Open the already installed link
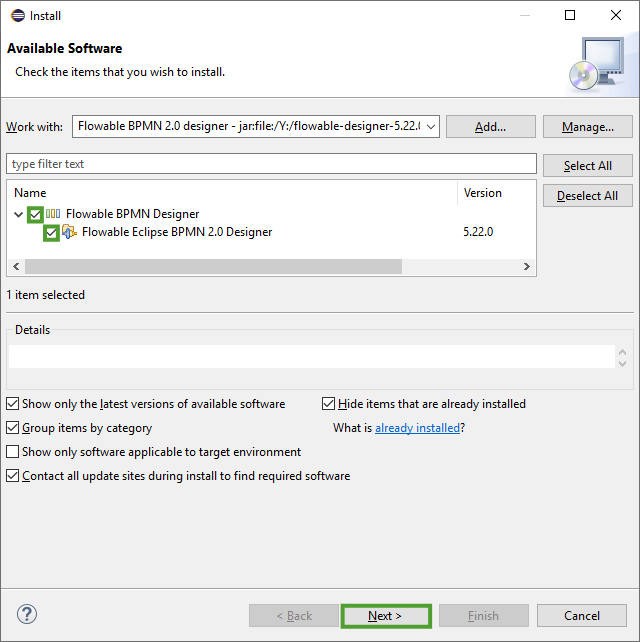640x642 pixels. tap(417, 428)
